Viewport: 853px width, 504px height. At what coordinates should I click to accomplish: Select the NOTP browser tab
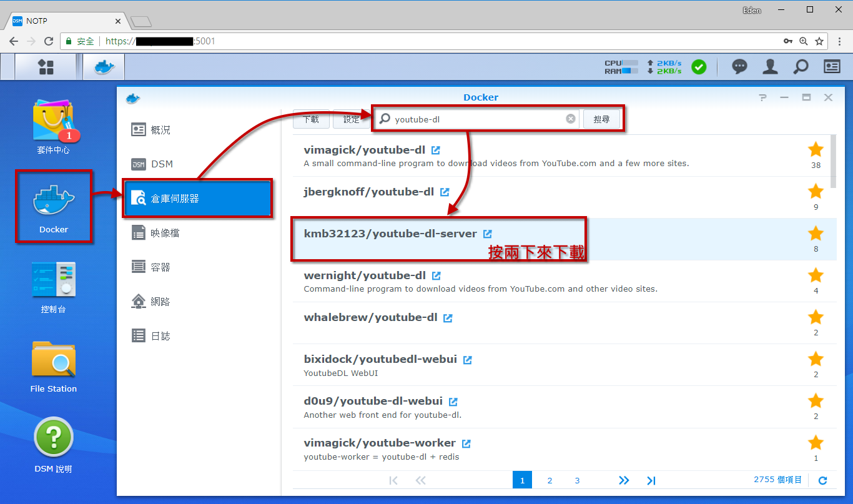pyautogui.click(x=66, y=21)
